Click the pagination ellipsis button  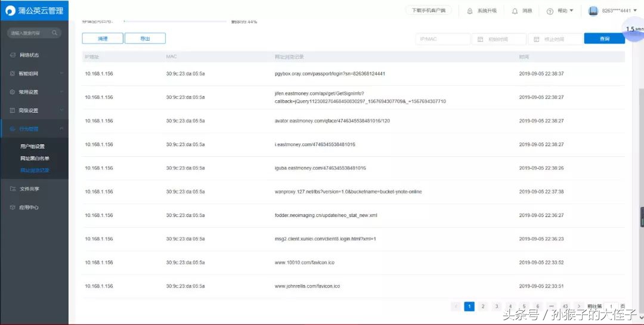tap(551, 307)
